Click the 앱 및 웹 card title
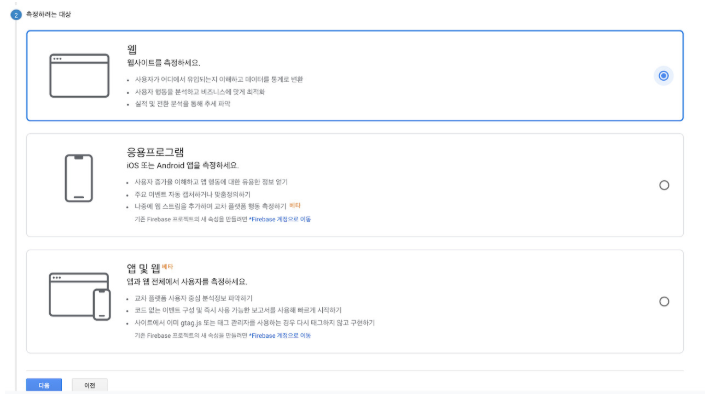 click(x=143, y=268)
